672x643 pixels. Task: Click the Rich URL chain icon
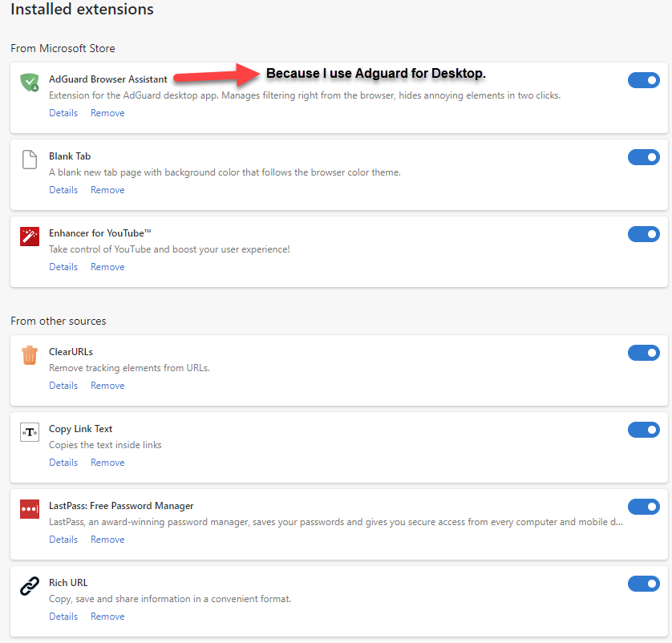(x=30, y=586)
